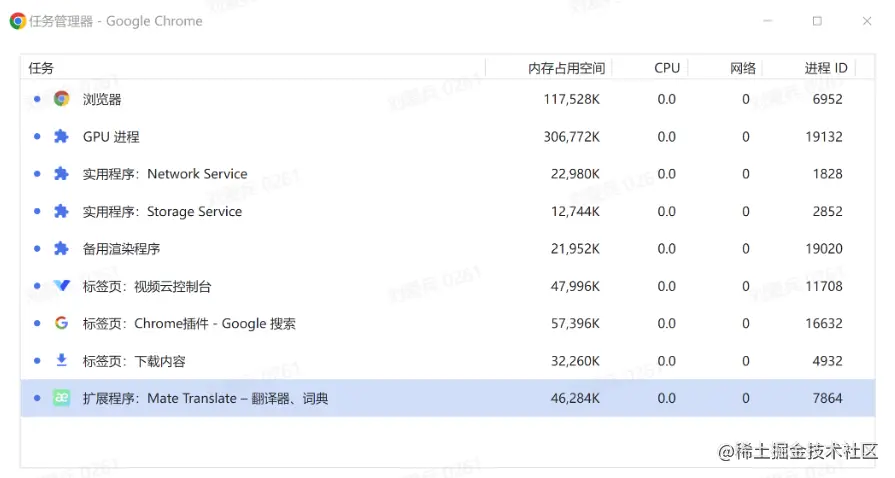Screen dimensions: 895x478
Task: Minimize the 任务管理器 window
Action: pos(768,21)
